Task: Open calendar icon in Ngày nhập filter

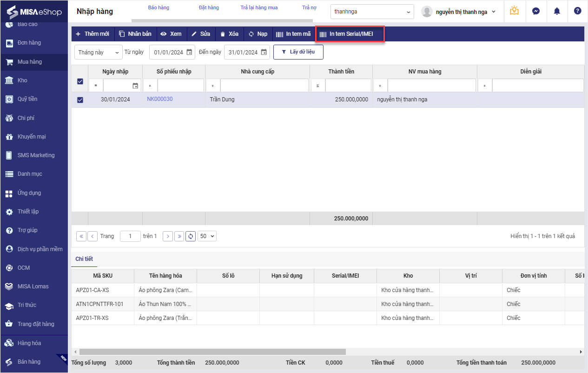Action: pos(135,86)
